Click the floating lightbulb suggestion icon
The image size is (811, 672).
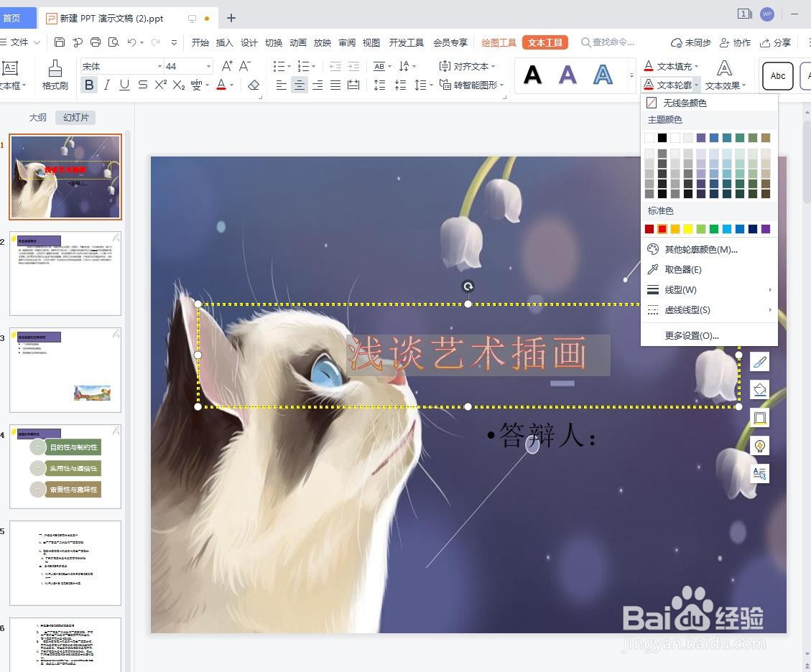[x=759, y=446]
